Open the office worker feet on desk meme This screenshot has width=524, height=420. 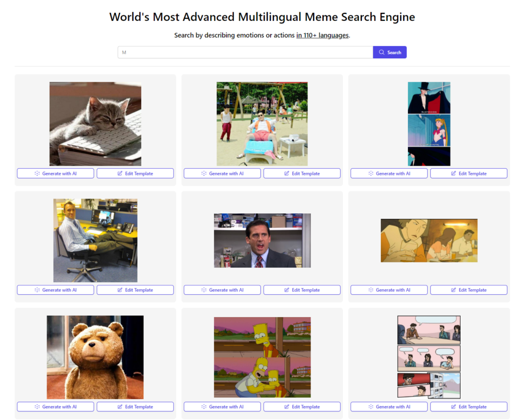click(95, 240)
